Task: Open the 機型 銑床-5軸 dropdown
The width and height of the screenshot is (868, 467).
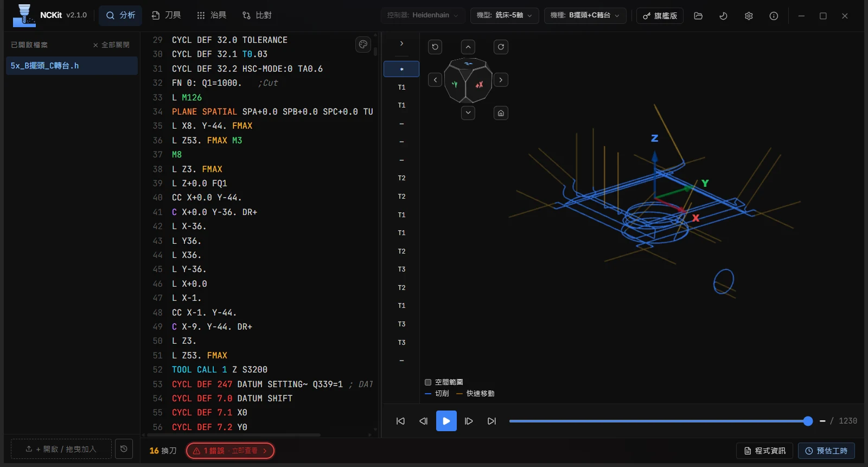Action: 505,15
